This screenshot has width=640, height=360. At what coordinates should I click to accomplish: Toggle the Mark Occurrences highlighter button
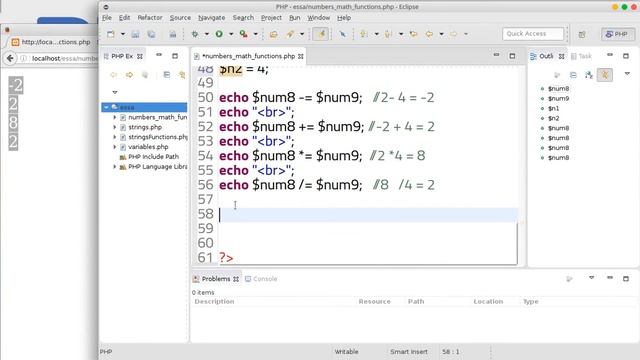[x=321, y=34]
